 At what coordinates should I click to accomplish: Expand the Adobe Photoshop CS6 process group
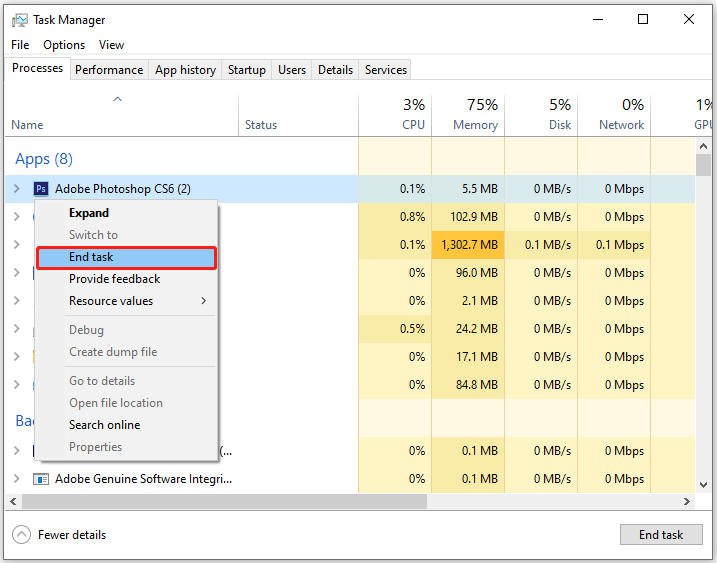tap(16, 189)
